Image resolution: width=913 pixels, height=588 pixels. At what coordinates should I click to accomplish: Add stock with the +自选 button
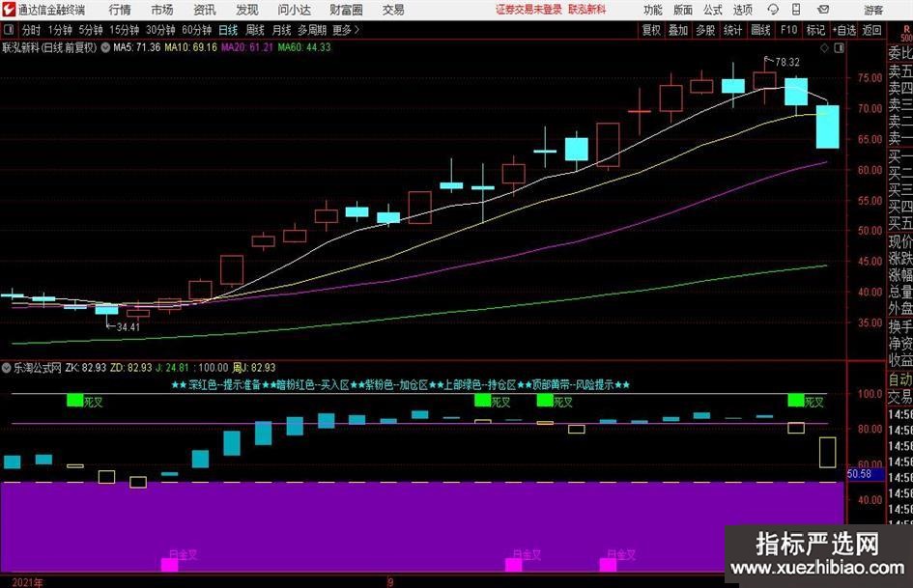(844, 30)
